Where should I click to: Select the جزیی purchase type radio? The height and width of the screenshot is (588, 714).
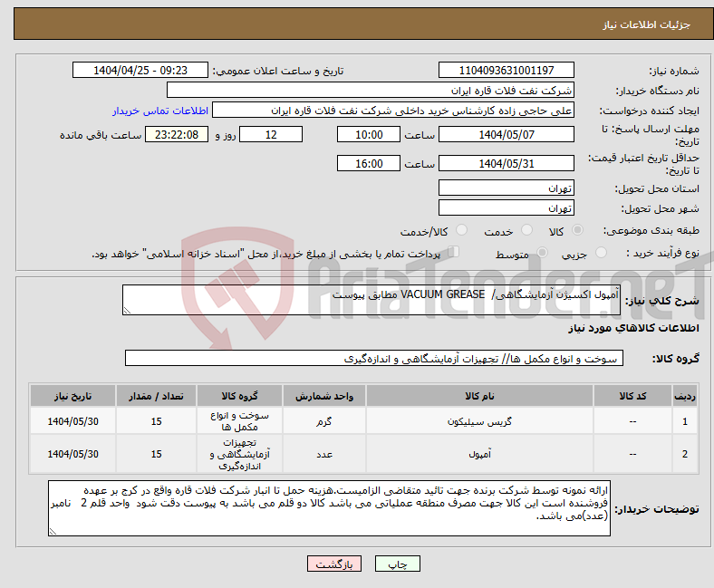click(601, 253)
